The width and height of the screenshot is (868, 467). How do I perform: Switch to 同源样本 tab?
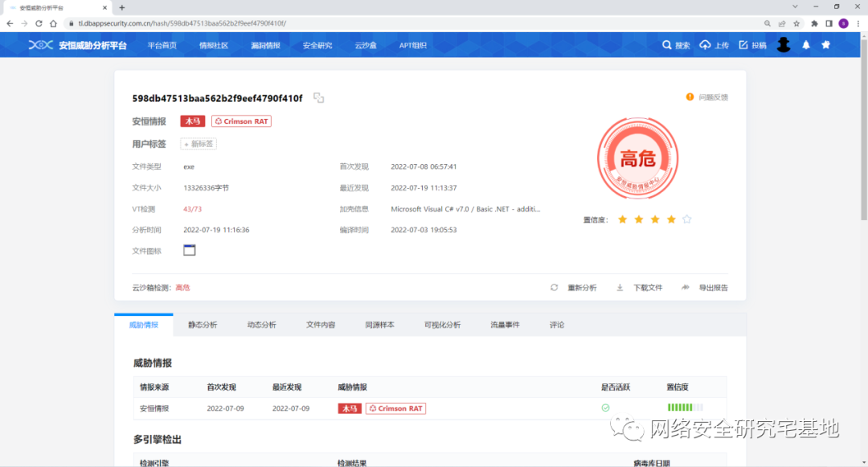point(379,325)
